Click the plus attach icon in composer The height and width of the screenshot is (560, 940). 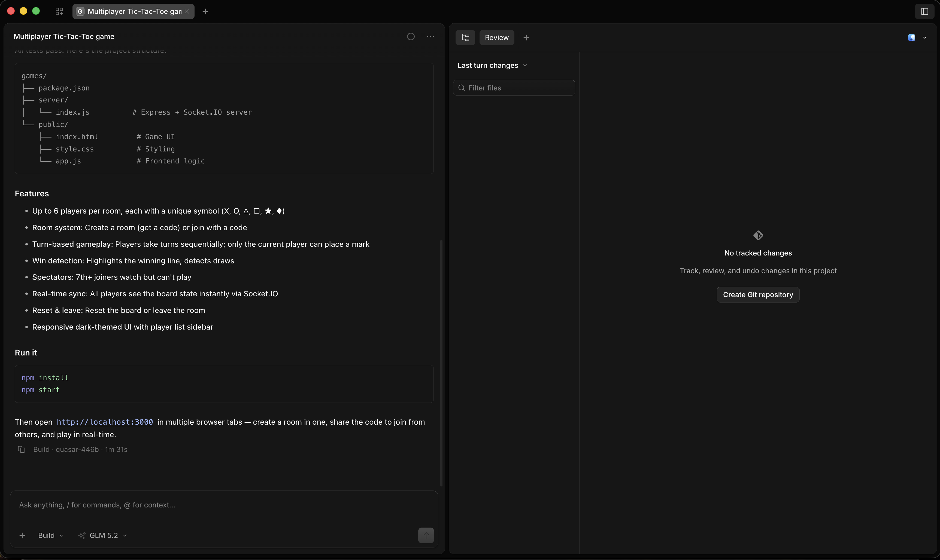[x=22, y=535]
